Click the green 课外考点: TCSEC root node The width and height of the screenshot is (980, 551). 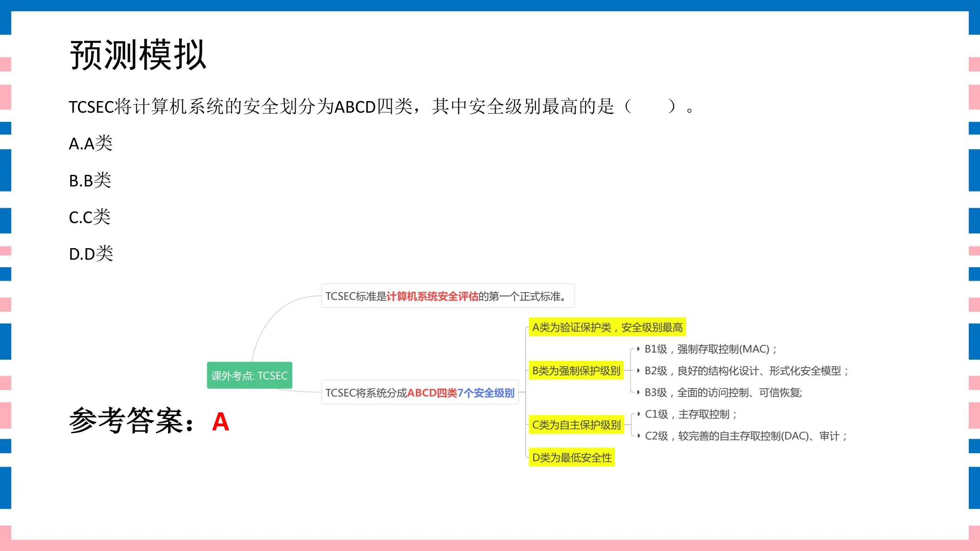[250, 375]
